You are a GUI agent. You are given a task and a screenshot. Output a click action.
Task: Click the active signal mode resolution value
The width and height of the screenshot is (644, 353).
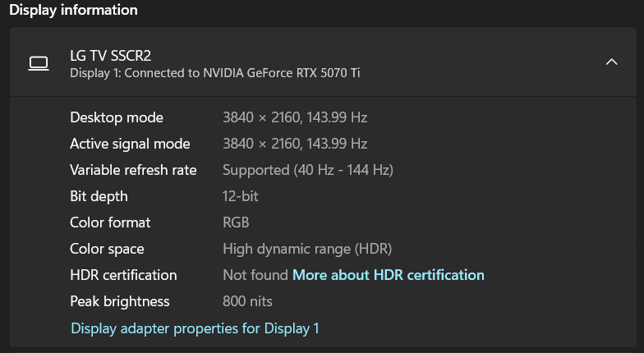pyautogui.click(x=294, y=144)
